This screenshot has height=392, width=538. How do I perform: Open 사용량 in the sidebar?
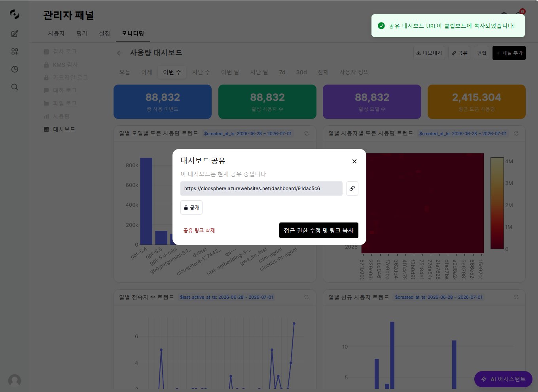pos(57,116)
